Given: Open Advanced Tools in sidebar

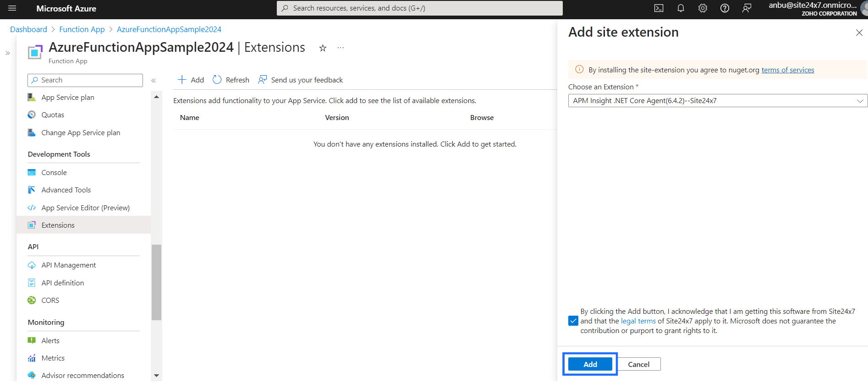Looking at the screenshot, I should pos(66,190).
